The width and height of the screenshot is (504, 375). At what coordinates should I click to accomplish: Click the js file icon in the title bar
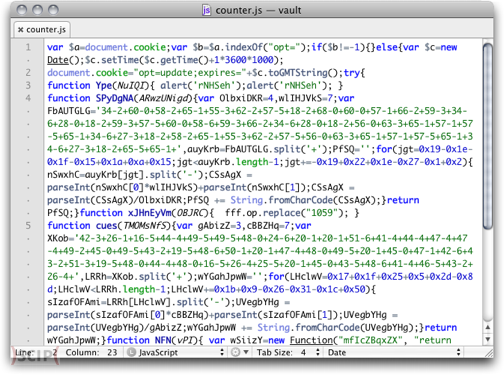[207, 10]
